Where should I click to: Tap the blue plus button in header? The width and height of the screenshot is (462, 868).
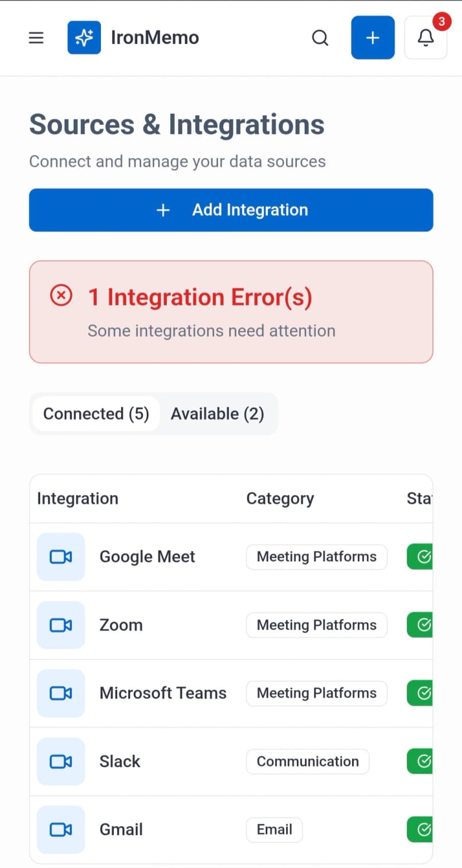(x=373, y=37)
